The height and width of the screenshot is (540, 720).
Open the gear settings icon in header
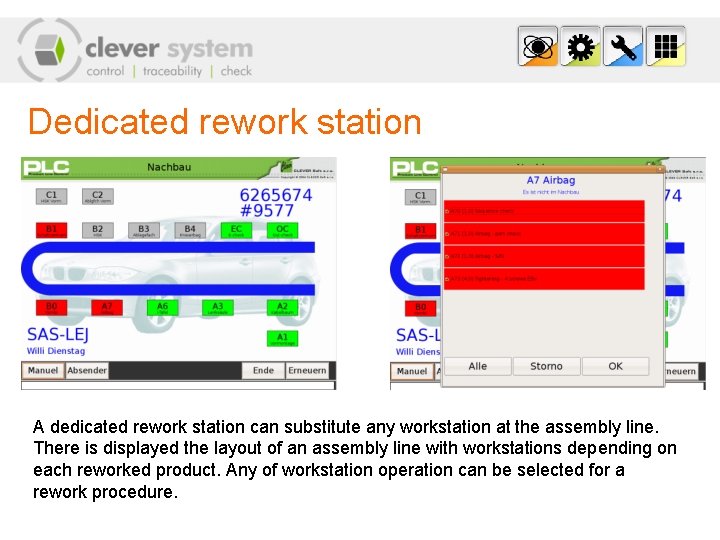click(580, 46)
